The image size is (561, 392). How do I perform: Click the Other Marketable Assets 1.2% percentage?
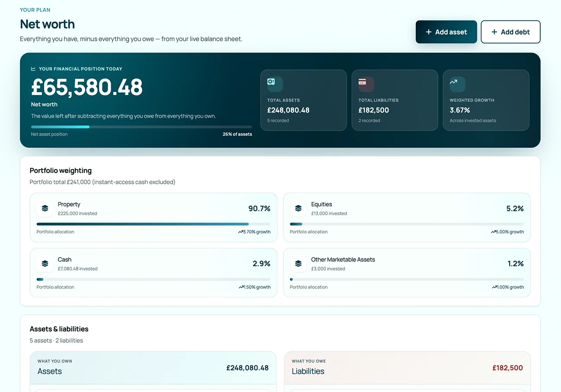(x=516, y=264)
